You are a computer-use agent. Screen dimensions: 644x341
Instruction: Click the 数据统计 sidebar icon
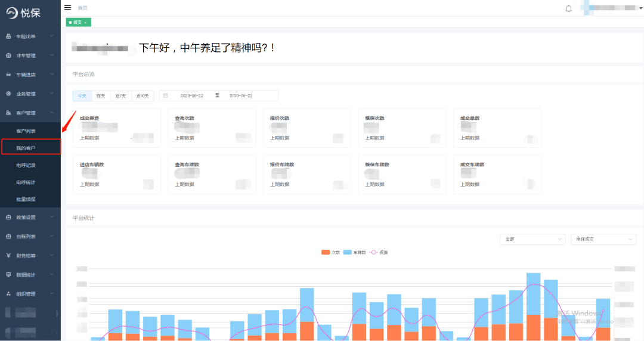tap(8, 274)
